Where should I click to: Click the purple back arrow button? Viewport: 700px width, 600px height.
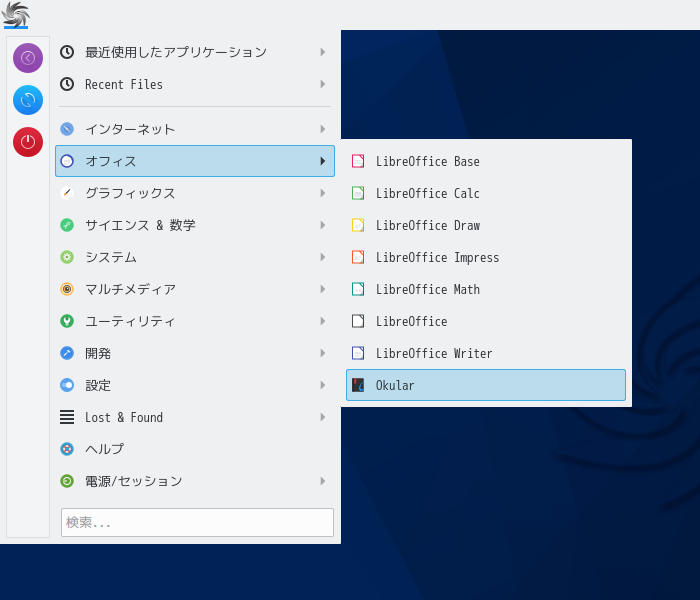point(28,58)
